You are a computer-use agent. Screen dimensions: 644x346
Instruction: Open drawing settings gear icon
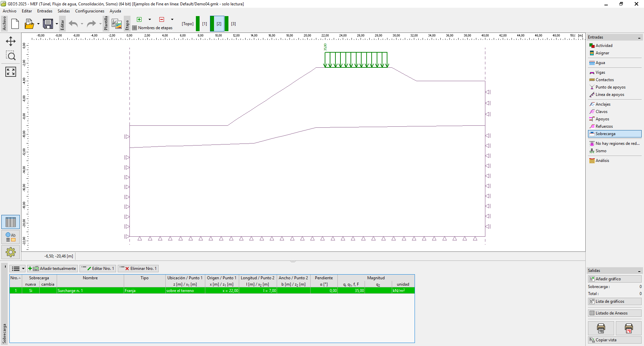(11, 252)
